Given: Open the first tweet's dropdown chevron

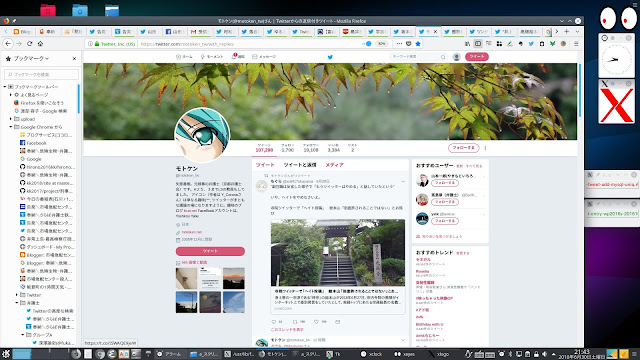Looking at the screenshot, I should 403,181.
